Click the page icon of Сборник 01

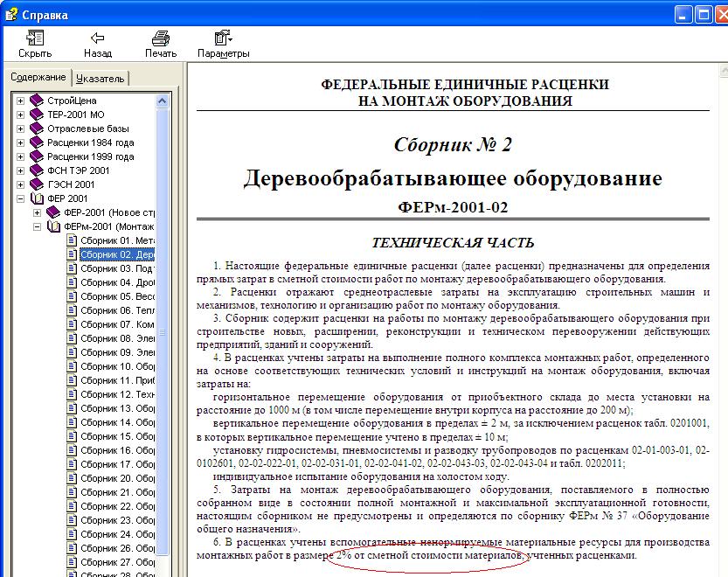[x=72, y=240]
